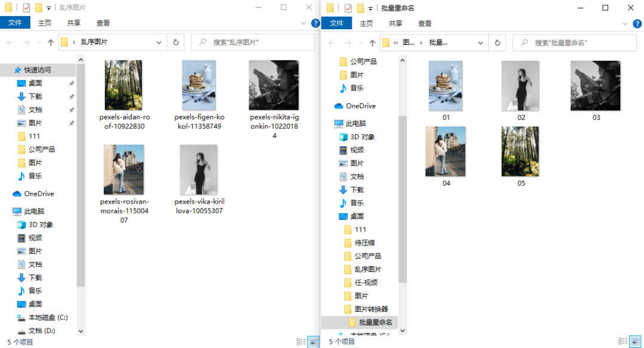Select 快速访问 in the left window sidebar
The width and height of the screenshot is (644, 348).
pyautogui.click(x=38, y=70)
